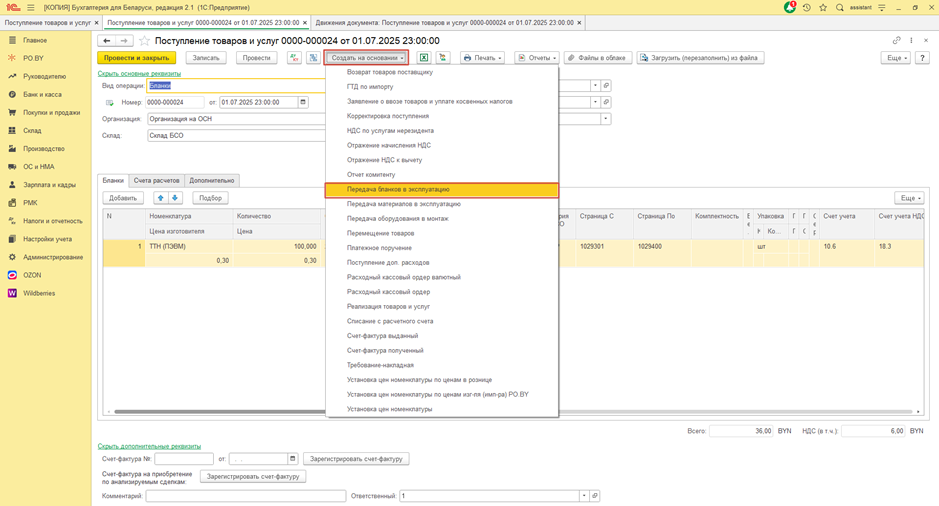Open Администрирование section in sidebar
This screenshot has height=506, width=939.
(53, 257)
